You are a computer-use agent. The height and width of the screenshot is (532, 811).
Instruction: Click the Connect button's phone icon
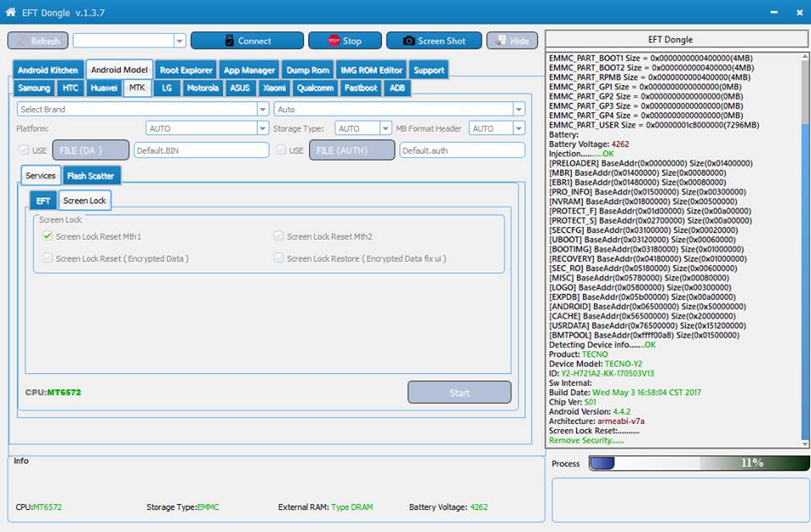[x=230, y=41]
